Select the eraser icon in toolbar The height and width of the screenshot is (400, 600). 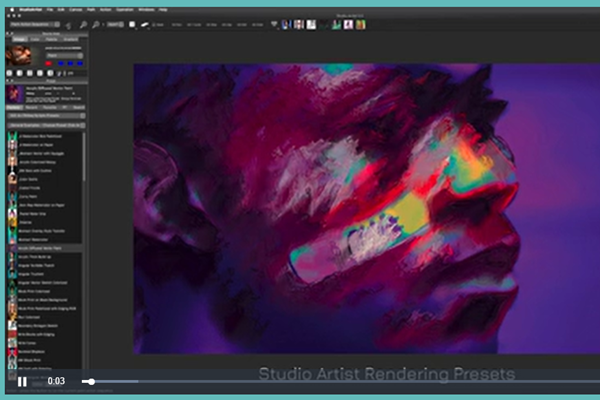tap(145, 25)
